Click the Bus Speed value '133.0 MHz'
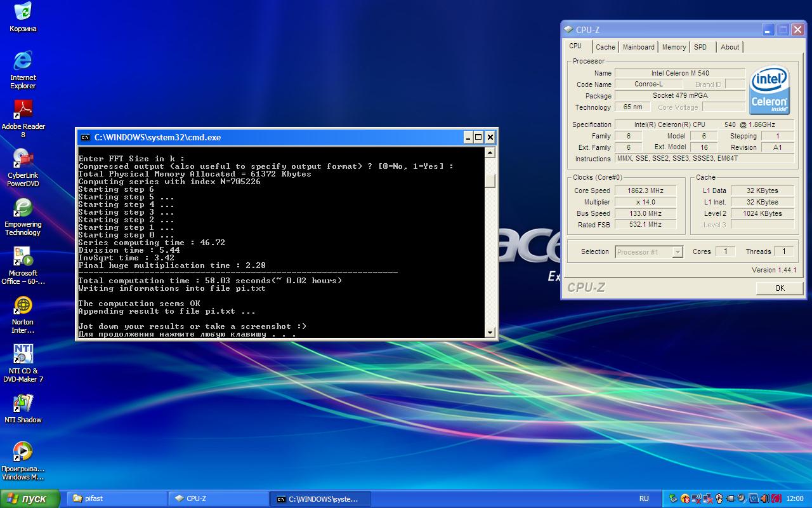The height and width of the screenshot is (508, 812). (645, 213)
